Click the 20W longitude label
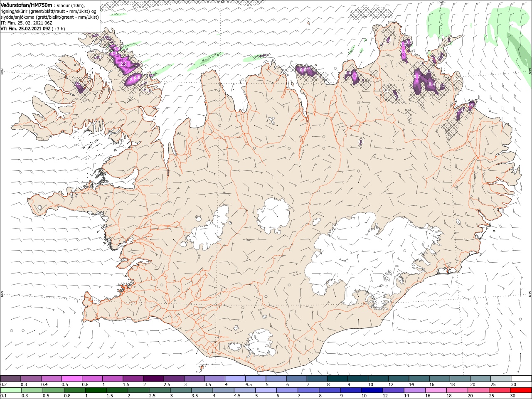Viewport: 532px width, 399px height. tap(221, 2)
